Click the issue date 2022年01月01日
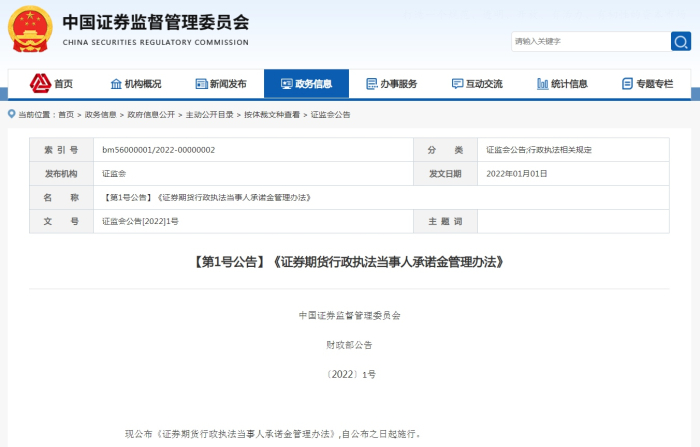This screenshot has width=700, height=447. click(x=517, y=174)
